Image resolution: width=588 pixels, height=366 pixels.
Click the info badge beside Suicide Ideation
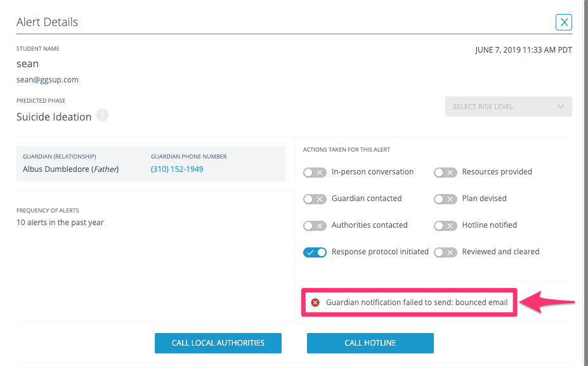(102, 115)
